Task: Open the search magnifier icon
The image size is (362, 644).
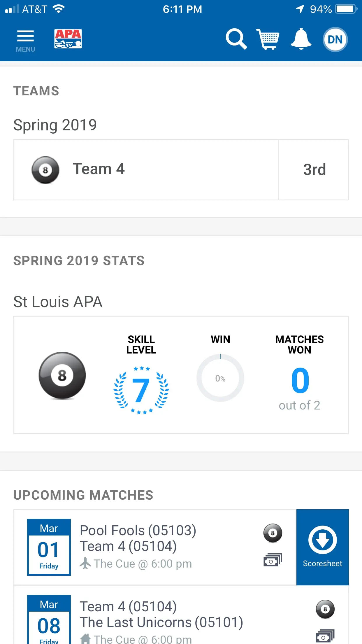Action: 236,39
